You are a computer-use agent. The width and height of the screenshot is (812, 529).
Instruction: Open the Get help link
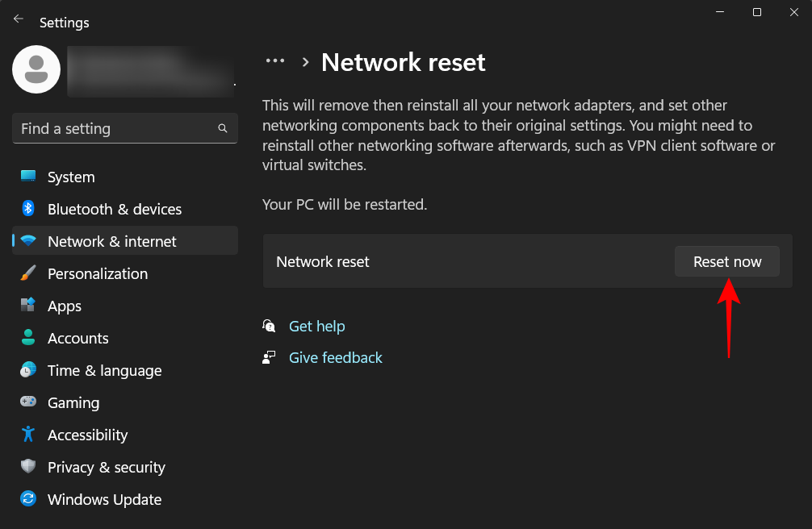pos(316,326)
